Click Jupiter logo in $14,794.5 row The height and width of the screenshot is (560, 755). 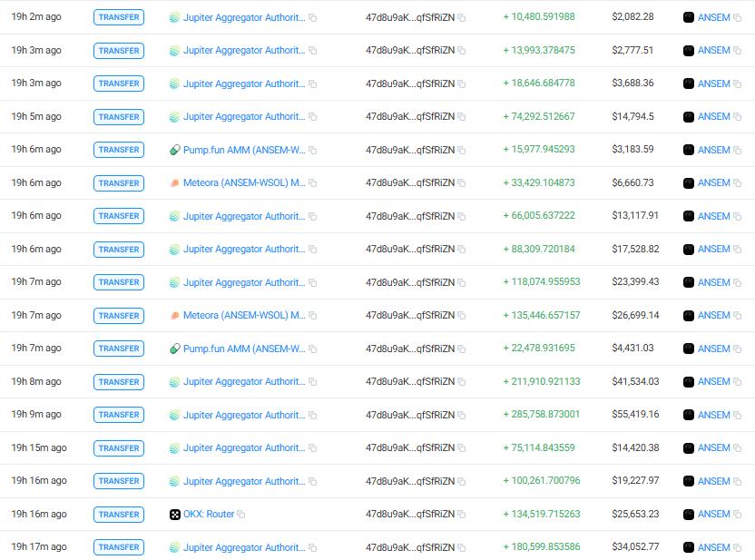[x=175, y=117]
